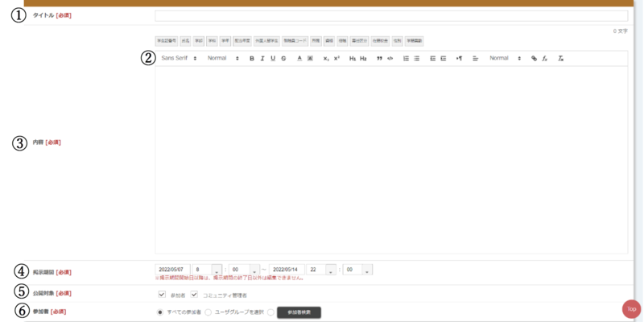The width and height of the screenshot is (644, 322).
Task: Apply italic formatting in the editor
Action: pyautogui.click(x=262, y=59)
